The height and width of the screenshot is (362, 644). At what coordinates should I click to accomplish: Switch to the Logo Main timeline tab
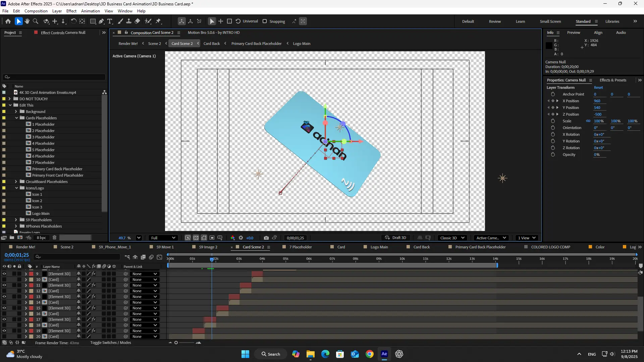coord(379,247)
